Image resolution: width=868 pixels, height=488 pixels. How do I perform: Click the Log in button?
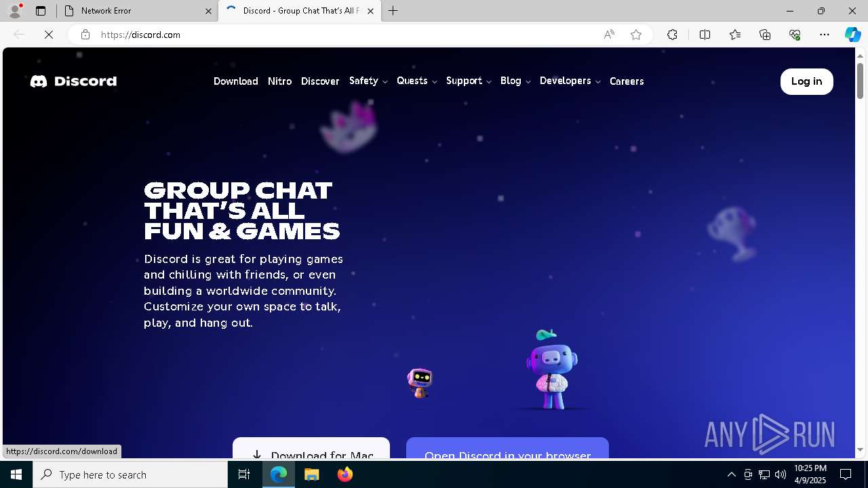click(807, 81)
